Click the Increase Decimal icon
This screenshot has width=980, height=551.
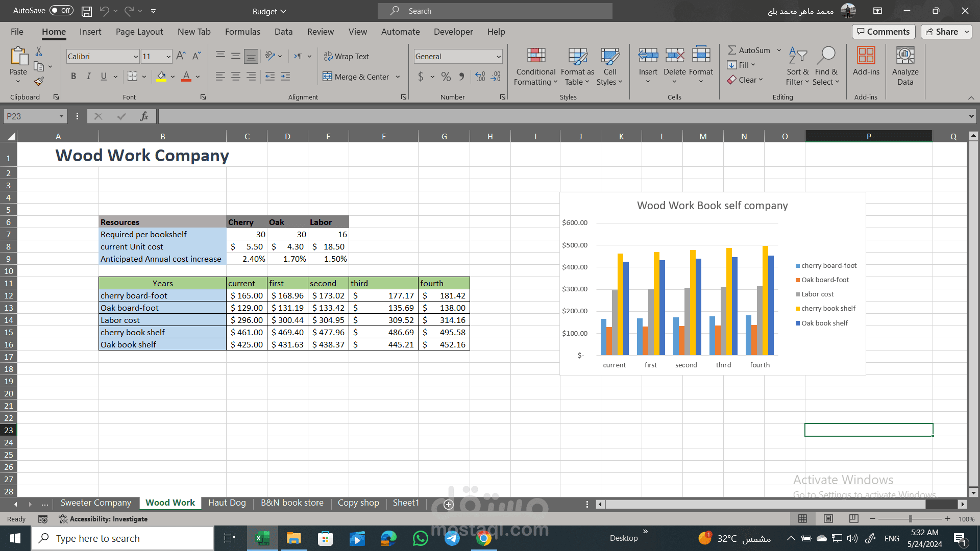[480, 77]
